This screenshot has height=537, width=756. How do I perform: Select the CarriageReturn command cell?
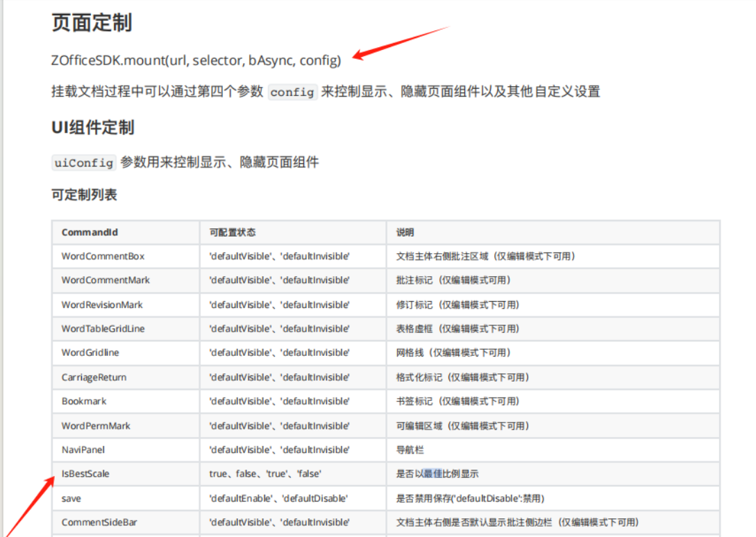pos(94,377)
